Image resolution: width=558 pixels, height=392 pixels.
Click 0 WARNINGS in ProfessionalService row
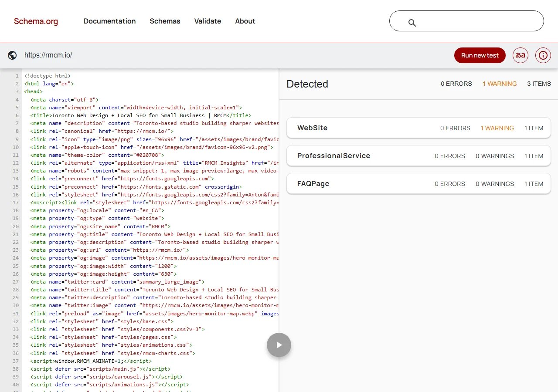(x=495, y=156)
